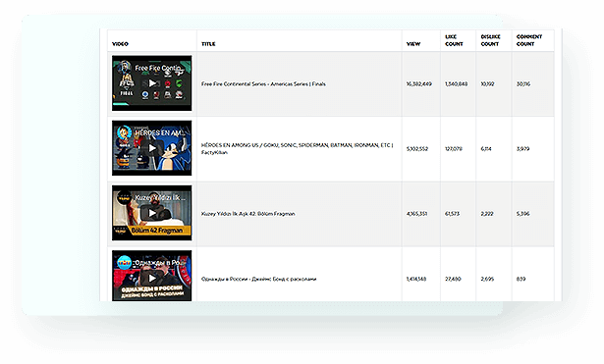Image resolution: width=604 pixels, height=364 pixels.
Task: Open the Однажды в России title text
Action: pyautogui.click(x=258, y=279)
